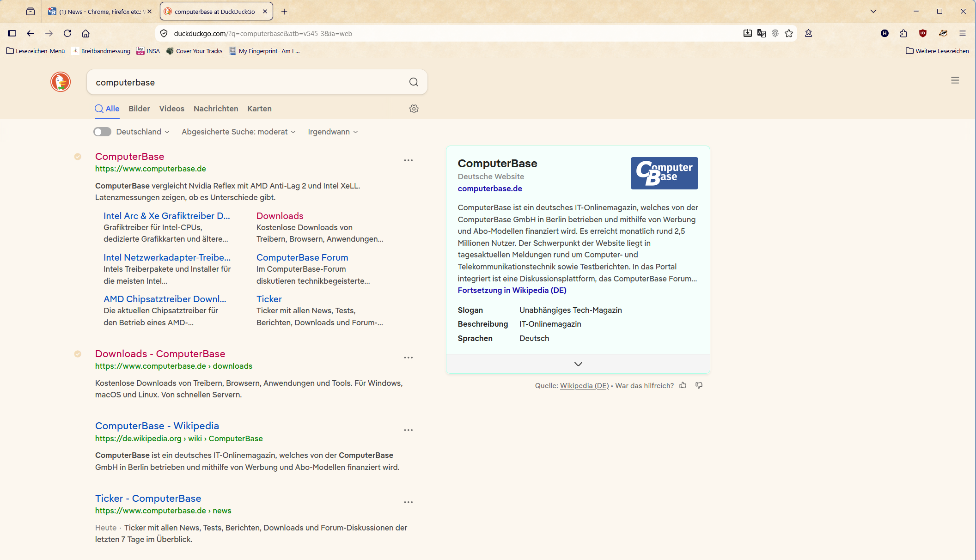Image resolution: width=976 pixels, height=560 pixels.
Task: Switch to the Nachrichten tab
Action: coord(216,109)
